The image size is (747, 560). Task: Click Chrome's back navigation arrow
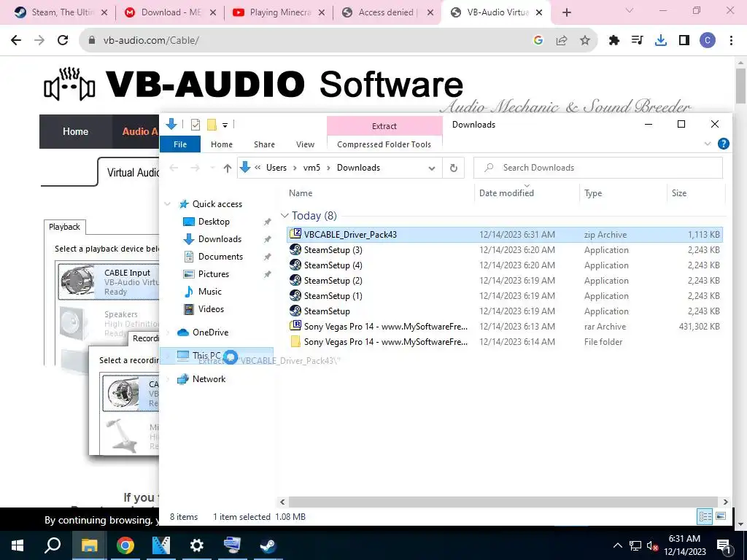16,41
